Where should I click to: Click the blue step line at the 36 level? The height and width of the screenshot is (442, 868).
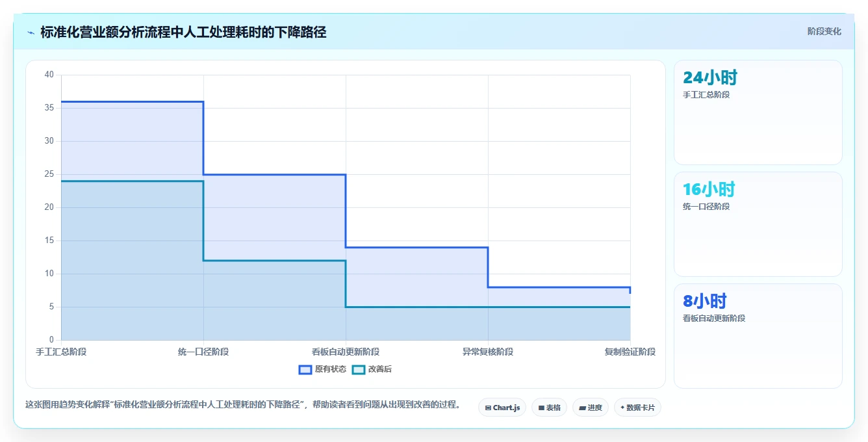pyautogui.click(x=132, y=101)
